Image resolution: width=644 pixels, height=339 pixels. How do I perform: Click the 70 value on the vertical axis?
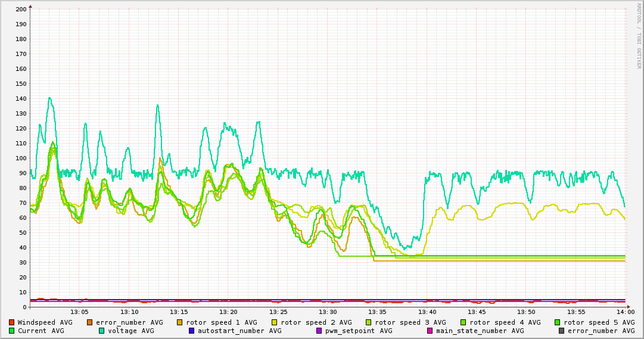click(23, 203)
